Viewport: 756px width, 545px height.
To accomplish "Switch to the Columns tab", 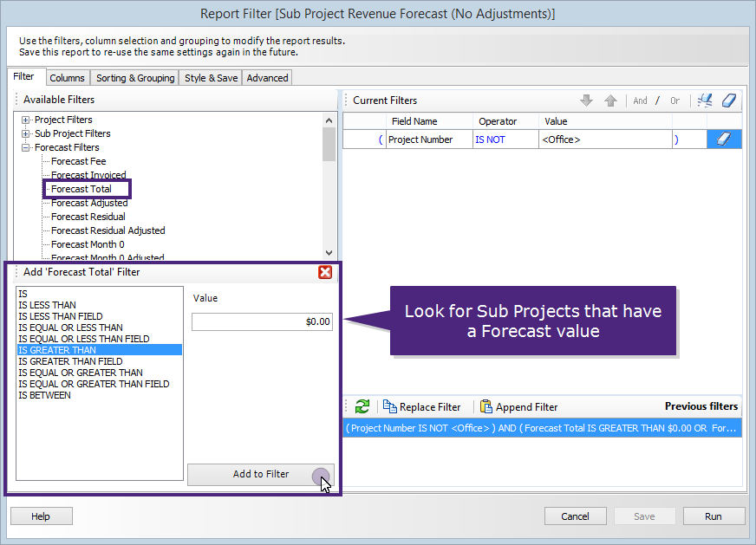I will pyautogui.click(x=67, y=78).
